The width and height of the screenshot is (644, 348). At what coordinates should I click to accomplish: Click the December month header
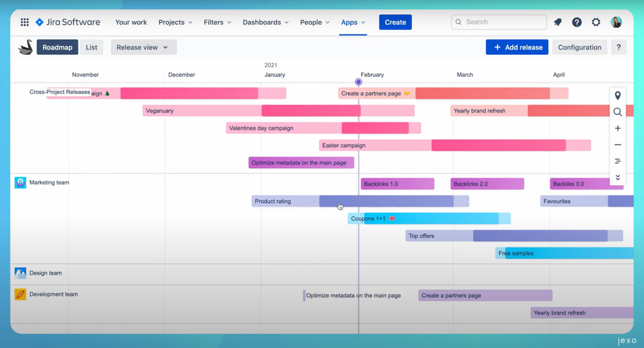coord(182,75)
